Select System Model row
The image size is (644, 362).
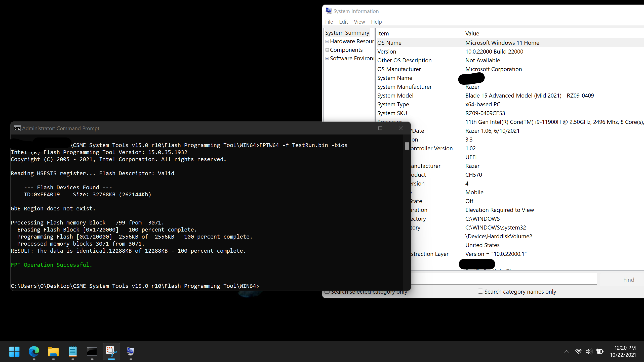[x=510, y=96]
